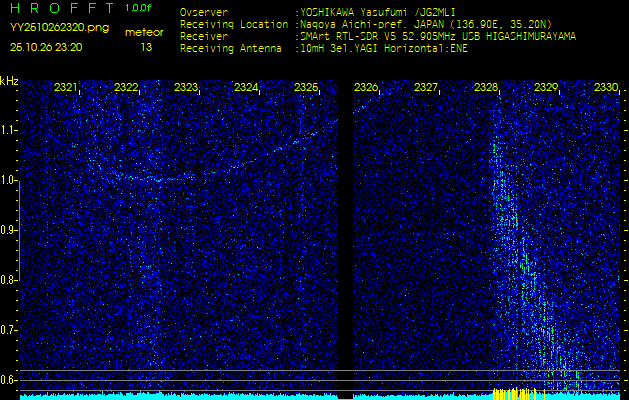Click the 2328 time marker
This screenshot has height=400, width=629.
pyautogui.click(x=486, y=87)
